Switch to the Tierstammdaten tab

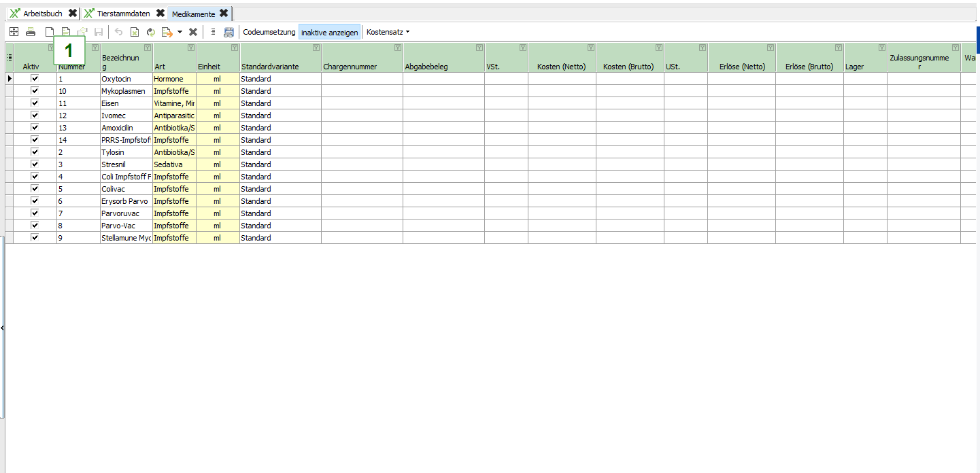coord(123,14)
